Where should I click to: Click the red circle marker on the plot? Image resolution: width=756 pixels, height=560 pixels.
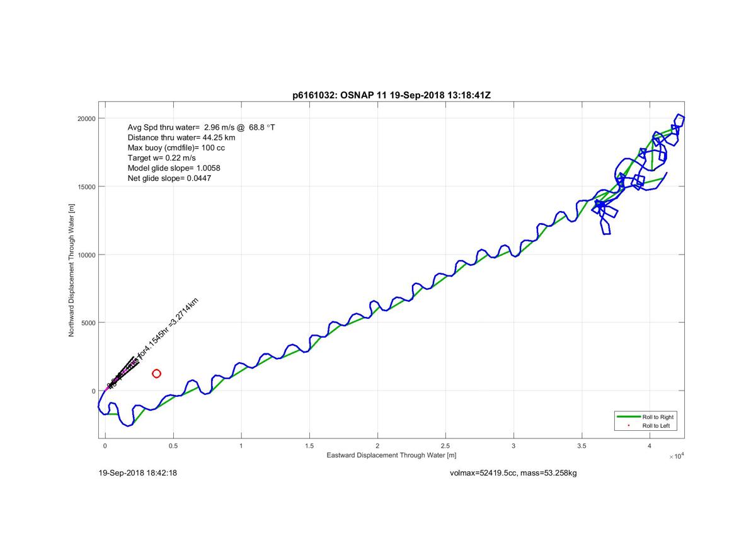point(156,374)
